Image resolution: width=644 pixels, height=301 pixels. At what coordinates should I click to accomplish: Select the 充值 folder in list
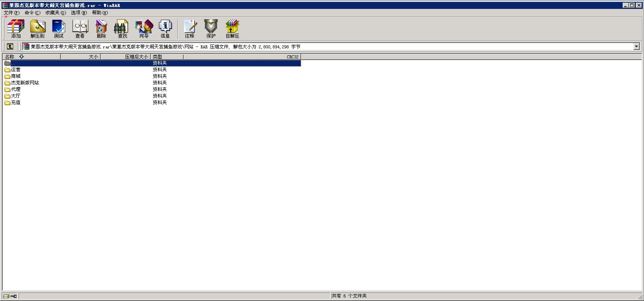[15, 103]
